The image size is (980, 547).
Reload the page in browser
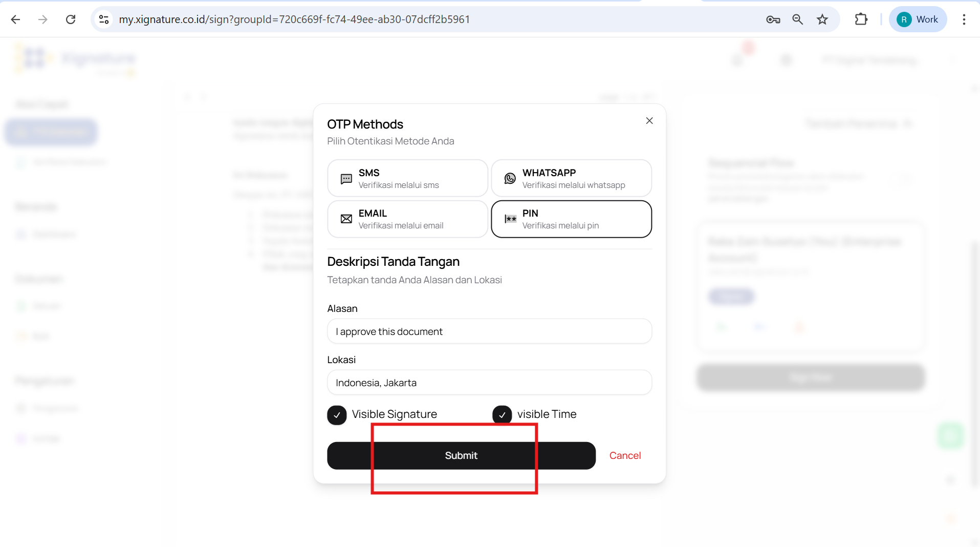tap(71, 19)
